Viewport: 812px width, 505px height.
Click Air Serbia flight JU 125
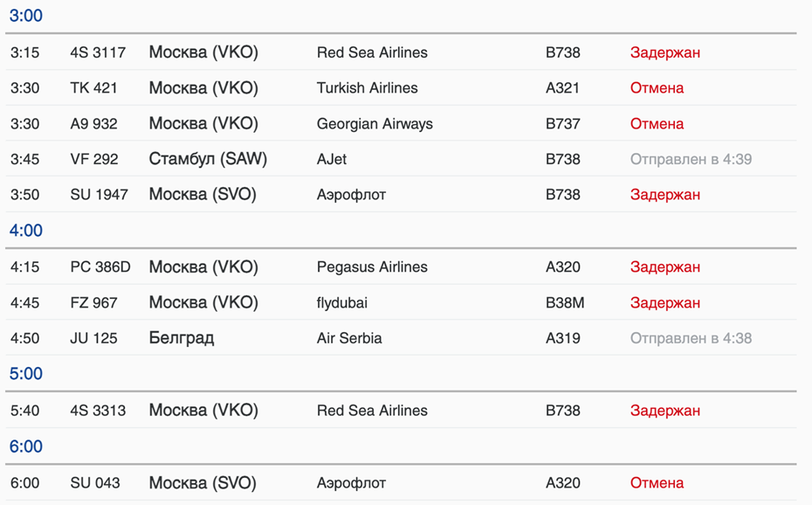click(x=93, y=338)
